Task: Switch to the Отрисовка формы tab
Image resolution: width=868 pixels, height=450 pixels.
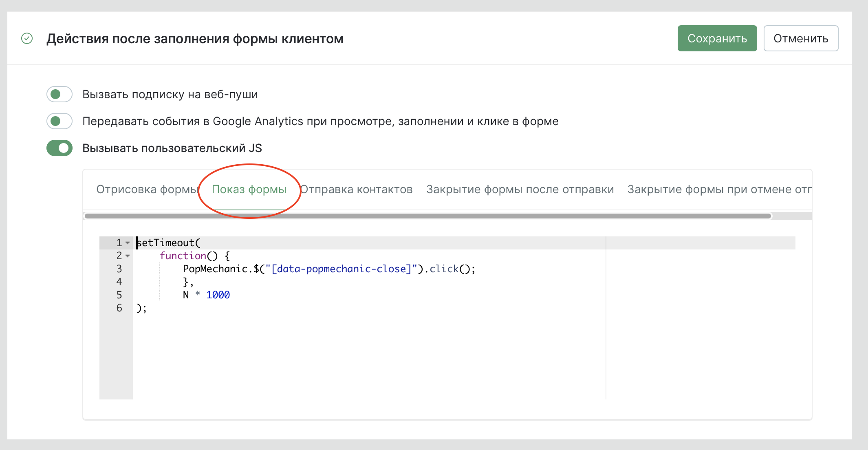Action: [x=147, y=190]
